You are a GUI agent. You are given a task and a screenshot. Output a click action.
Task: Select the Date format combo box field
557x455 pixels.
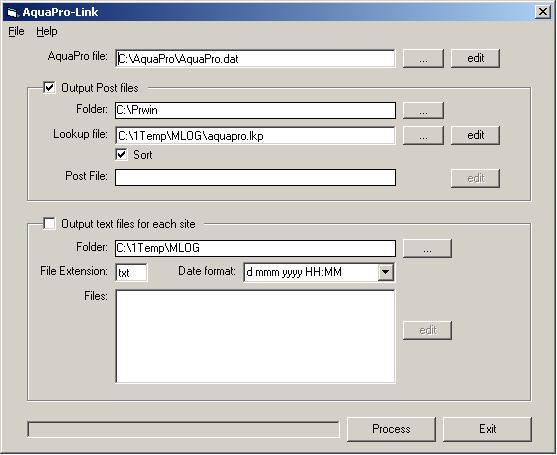click(x=319, y=272)
